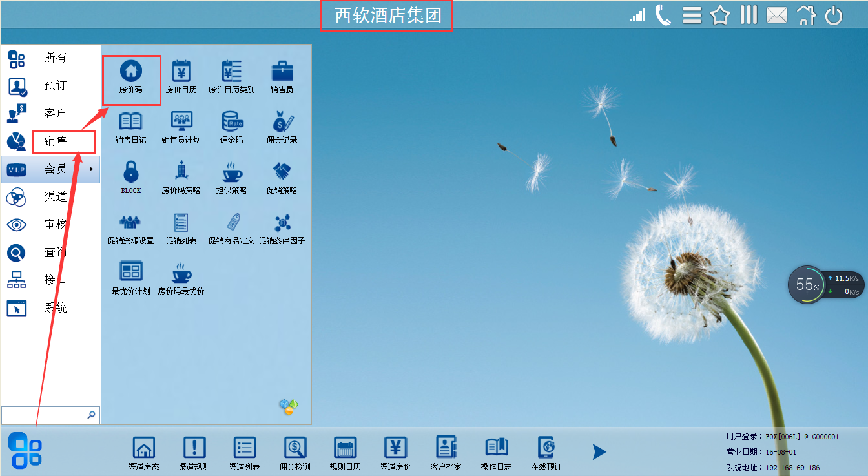Click the menu search input box
The width and height of the screenshot is (868, 476).
(x=44, y=415)
